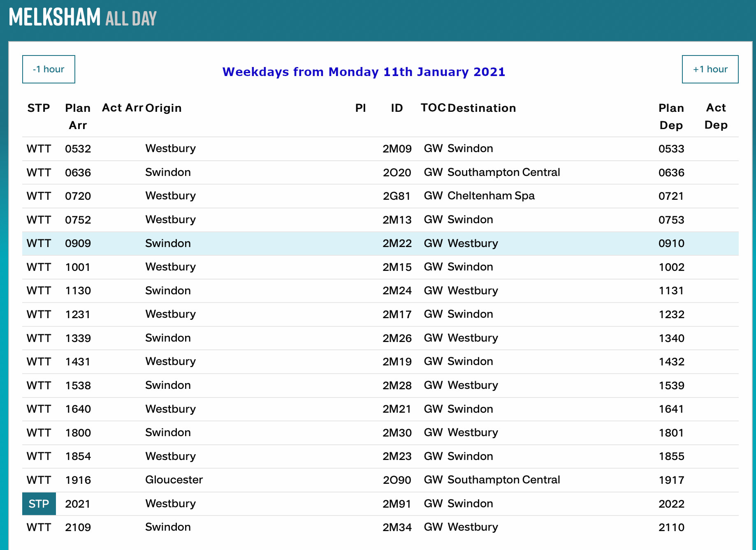The height and width of the screenshot is (550, 756).
Task: Open train ID 2O90 from Gloucester
Action: pos(397,480)
